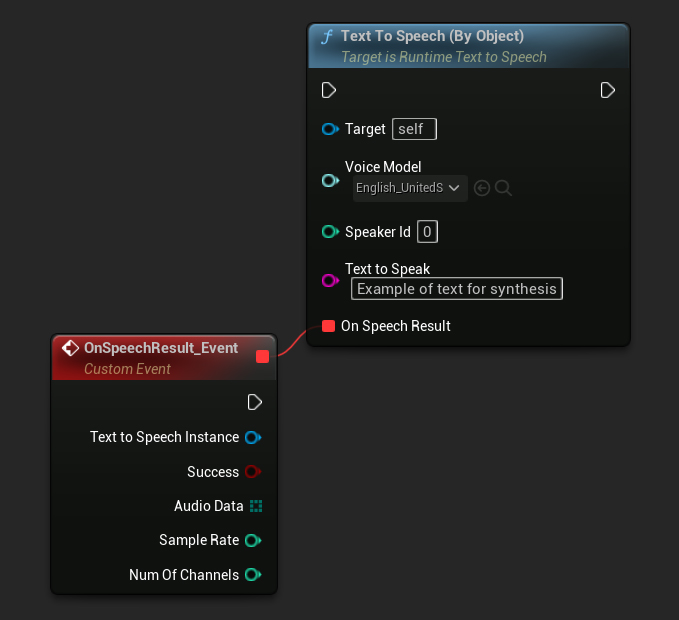Click the Text to Speech Instance output pin
The image size is (679, 620).
tap(253, 437)
